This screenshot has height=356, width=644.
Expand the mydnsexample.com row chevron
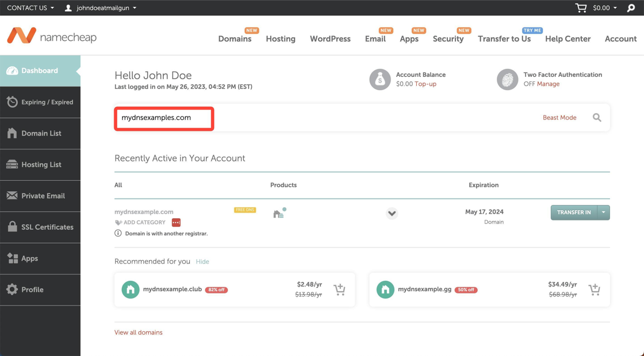[x=392, y=213]
